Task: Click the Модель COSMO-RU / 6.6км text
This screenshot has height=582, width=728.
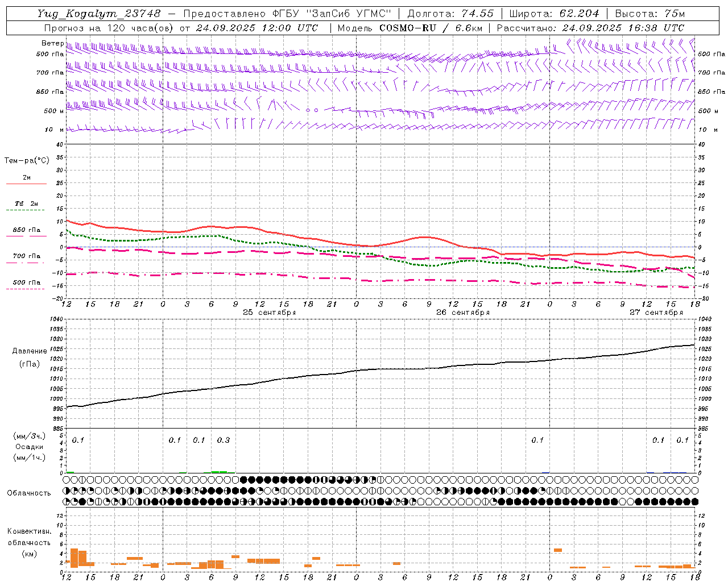Action: (409, 28)
